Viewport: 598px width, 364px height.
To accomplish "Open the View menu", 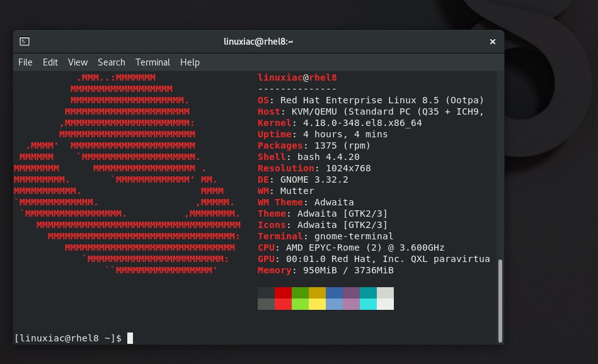I will (78, 62).
